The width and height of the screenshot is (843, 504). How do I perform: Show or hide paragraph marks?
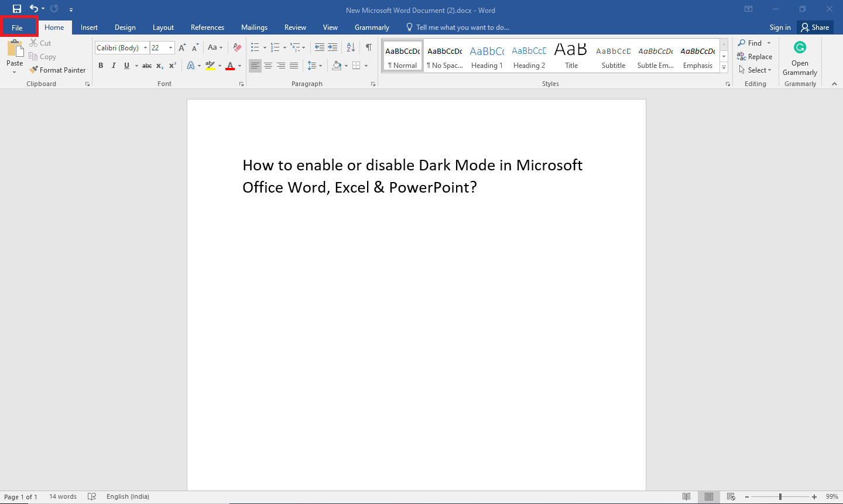(x=368, y=47)
